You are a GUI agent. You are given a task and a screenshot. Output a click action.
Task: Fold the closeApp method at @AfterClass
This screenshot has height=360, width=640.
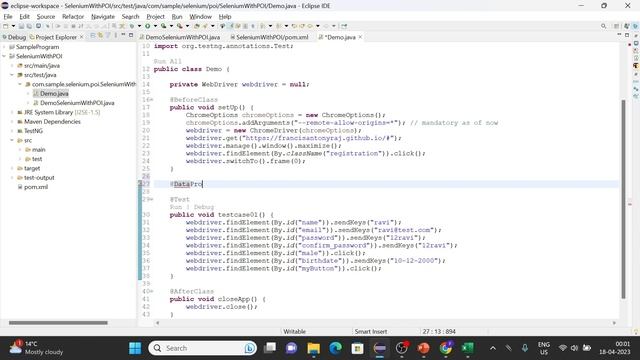[x=152, y=291]
